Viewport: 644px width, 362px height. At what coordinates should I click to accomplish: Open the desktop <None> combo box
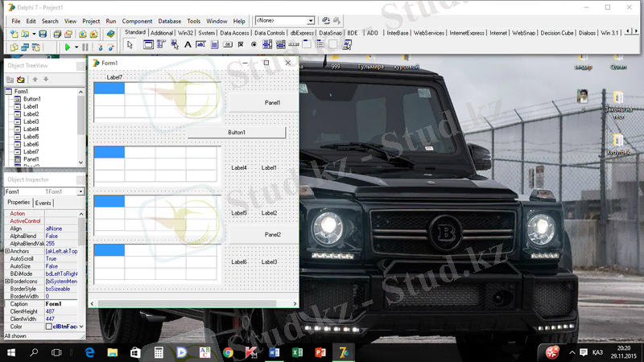(x=285, y=21)
